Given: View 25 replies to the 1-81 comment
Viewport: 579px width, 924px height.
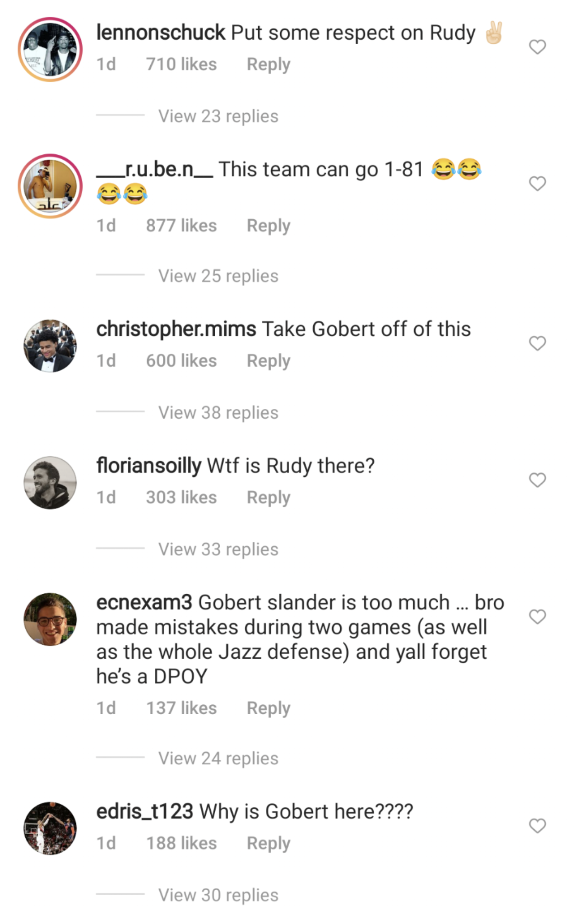Looking at the screenshot, I should click(218, 276).
